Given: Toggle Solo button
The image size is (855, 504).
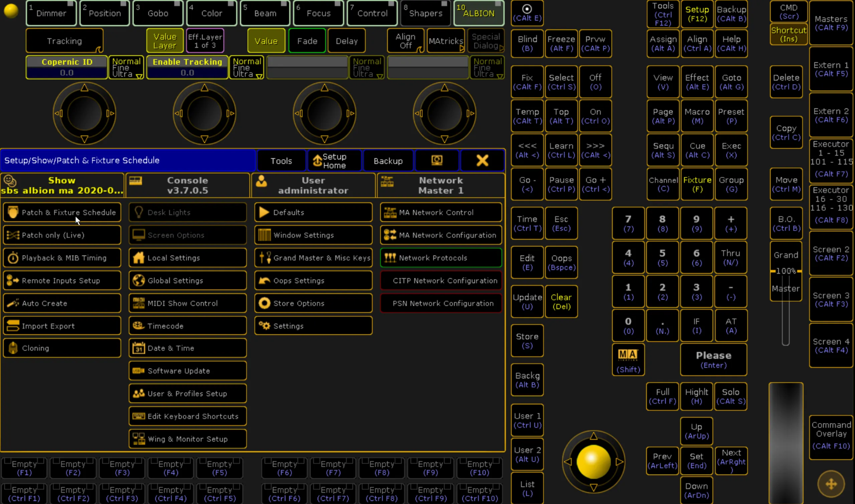Looking at the screenshot, I should 731,396.
